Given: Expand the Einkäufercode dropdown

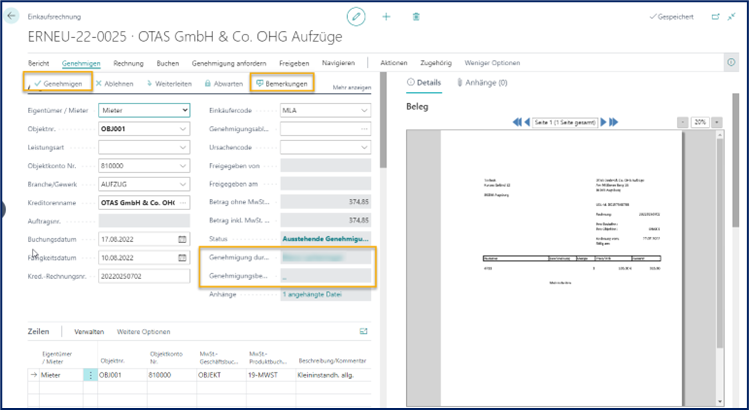Looking at the screenshot, I should click(365, 110).
